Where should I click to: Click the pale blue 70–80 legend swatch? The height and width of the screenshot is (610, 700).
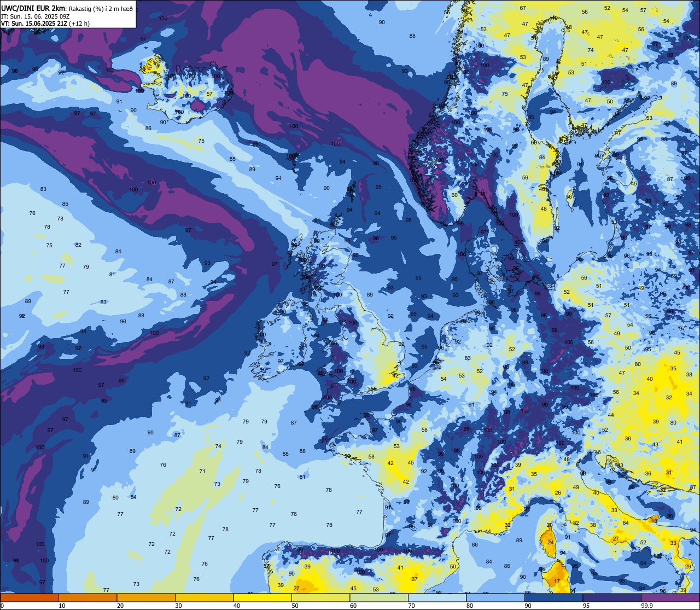(x=437, y=597)
